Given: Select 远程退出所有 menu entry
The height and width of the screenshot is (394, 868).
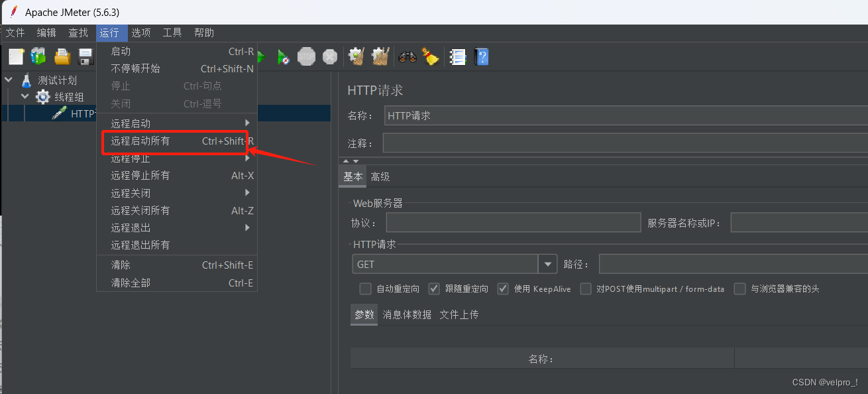Looking at the screenshot, I should 177,245.
